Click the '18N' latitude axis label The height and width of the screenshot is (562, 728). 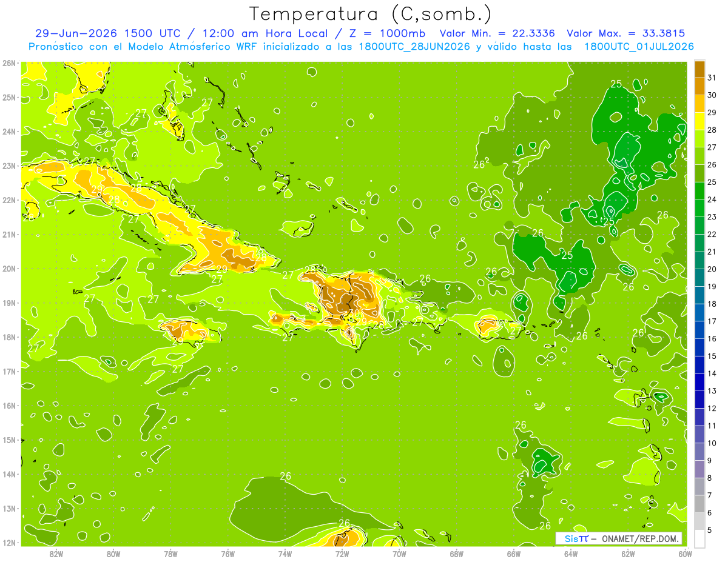tap(8, 337)
